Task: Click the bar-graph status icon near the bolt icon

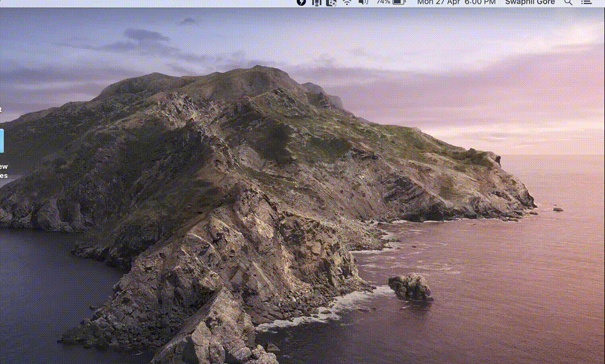Action: coord(316,3)
